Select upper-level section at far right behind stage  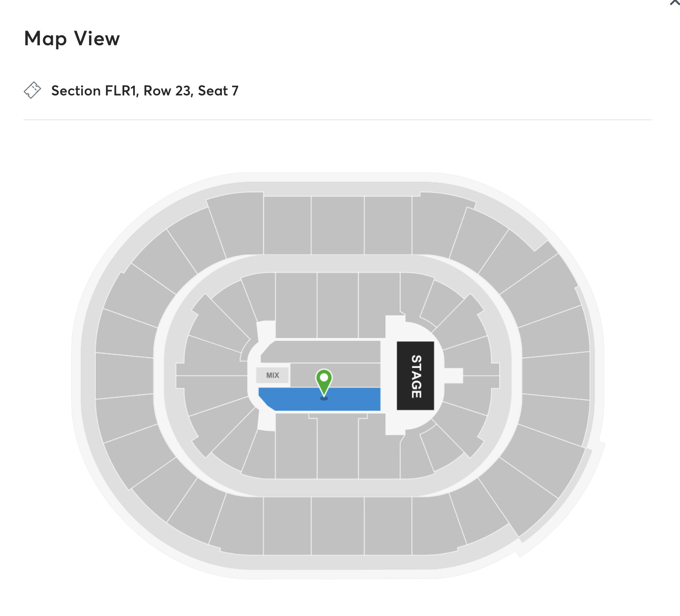tap(556, 376)
